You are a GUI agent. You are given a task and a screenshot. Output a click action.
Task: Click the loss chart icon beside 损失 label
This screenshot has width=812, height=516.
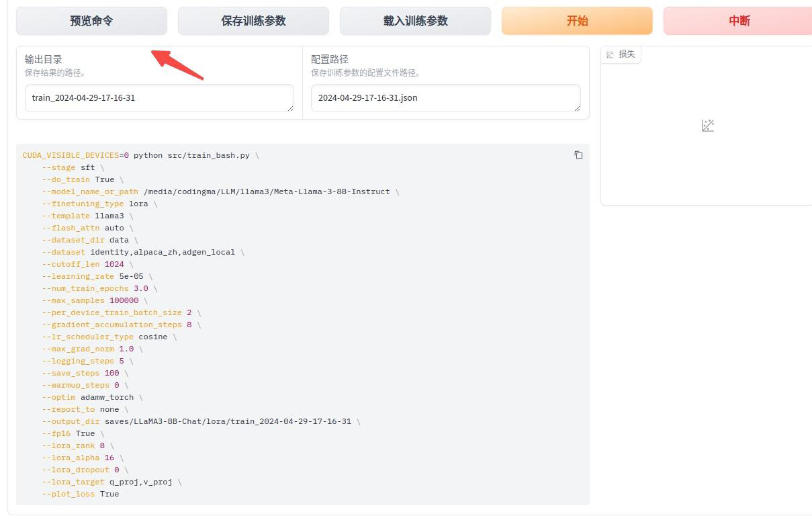[x=610, y=54]
